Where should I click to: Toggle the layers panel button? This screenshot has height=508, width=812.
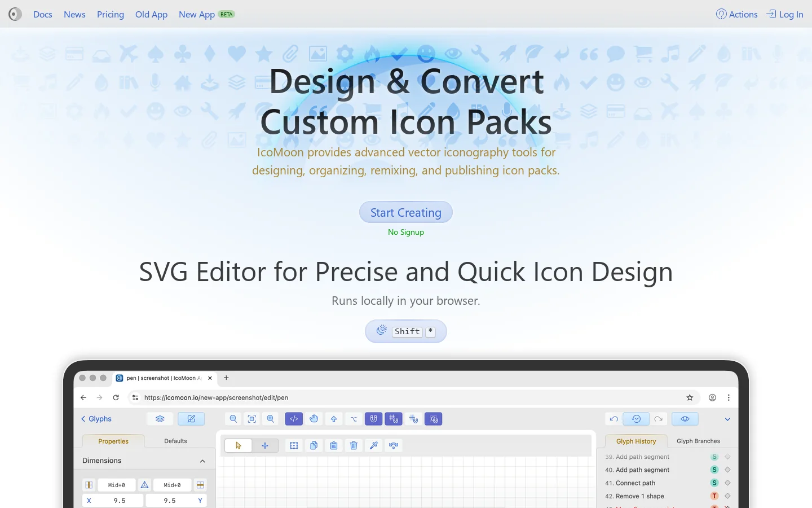(160, 419)
